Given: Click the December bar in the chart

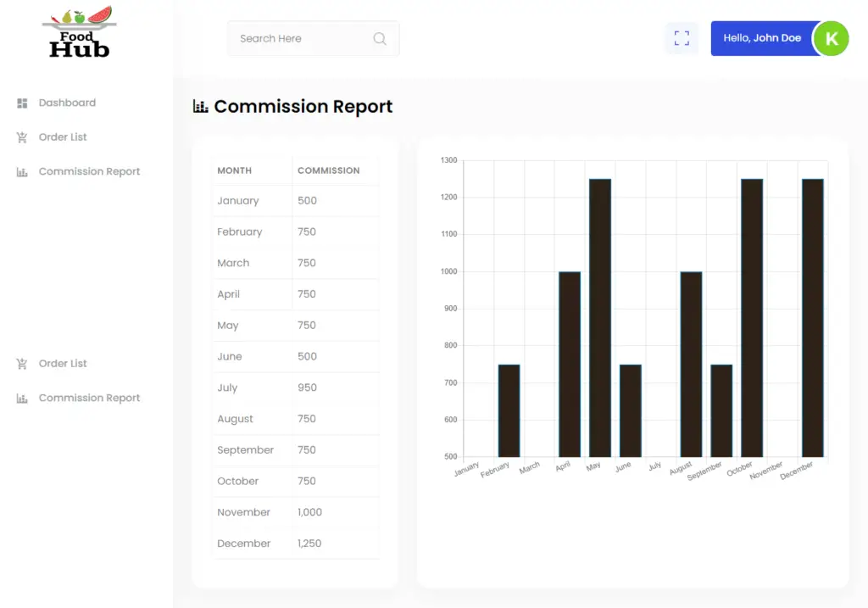Looking at the screenshot, I should point(813,318).
